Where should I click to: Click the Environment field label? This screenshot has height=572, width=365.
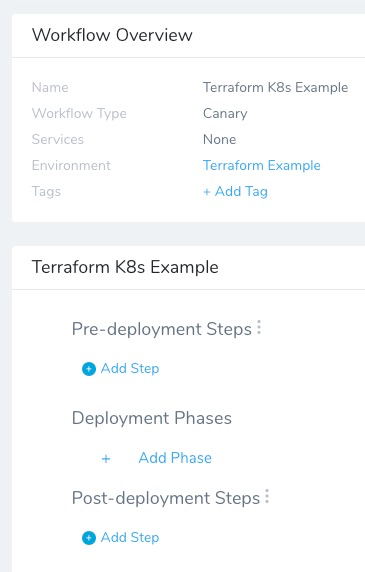coord(71,165)
